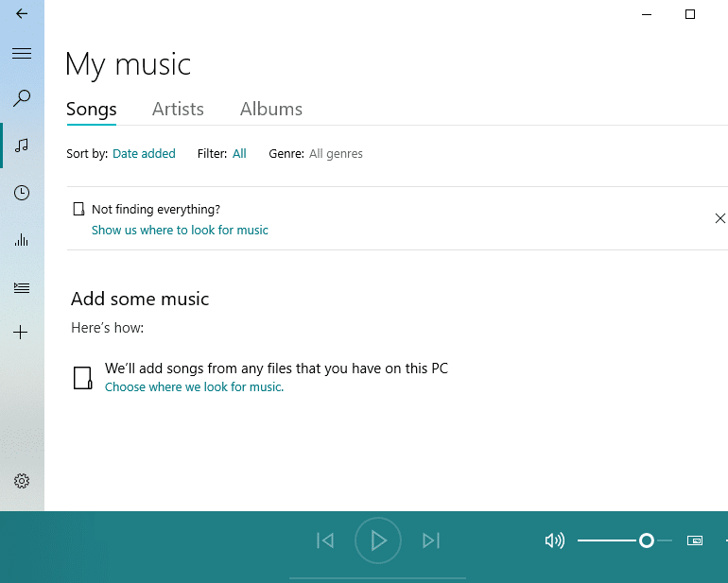Switch to the Albums tab
Screen dimensions: 728x583
coord(271,110)
